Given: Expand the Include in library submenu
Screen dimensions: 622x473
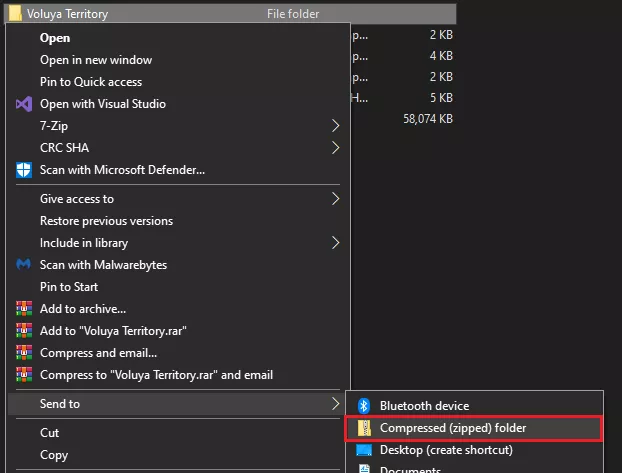Looking at the screenshot, I should tap(335, 243).
